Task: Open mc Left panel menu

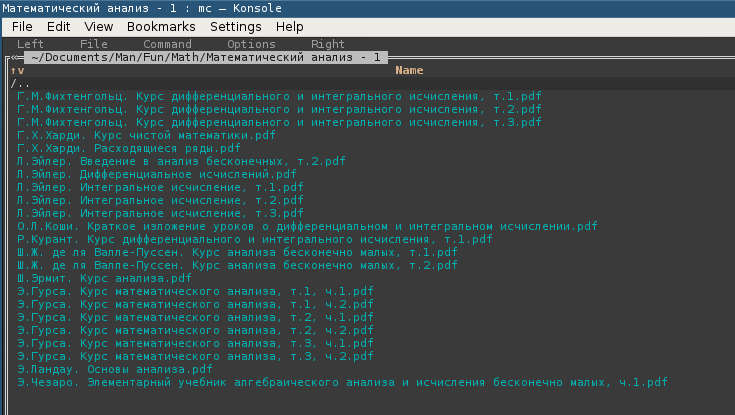Action: [30, 44]
